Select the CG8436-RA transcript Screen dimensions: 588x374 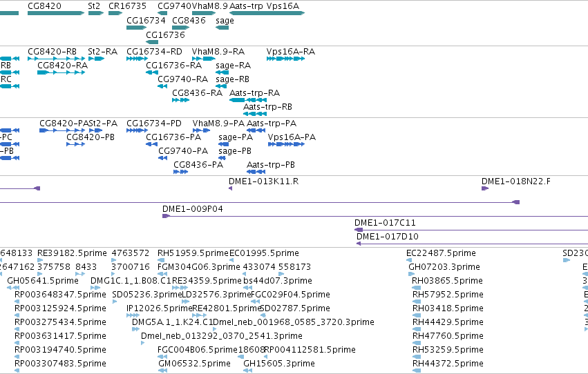(180, 100)
